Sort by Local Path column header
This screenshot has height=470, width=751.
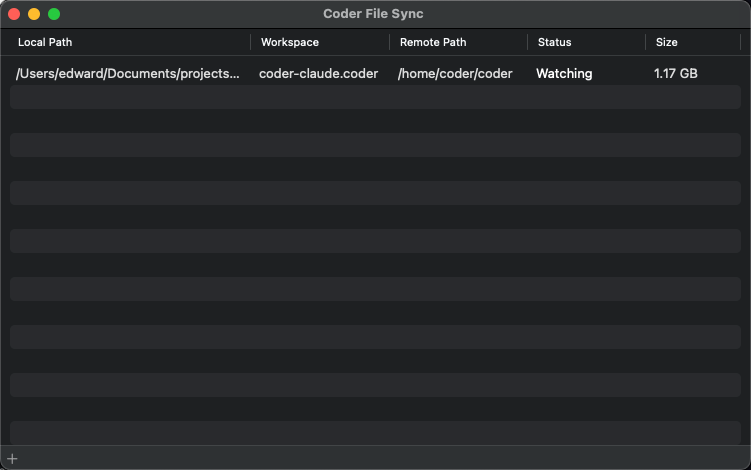coord(45,42)
